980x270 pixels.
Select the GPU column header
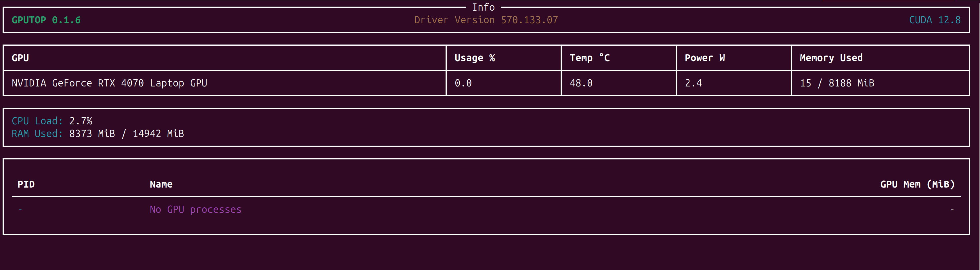(20, 58)
